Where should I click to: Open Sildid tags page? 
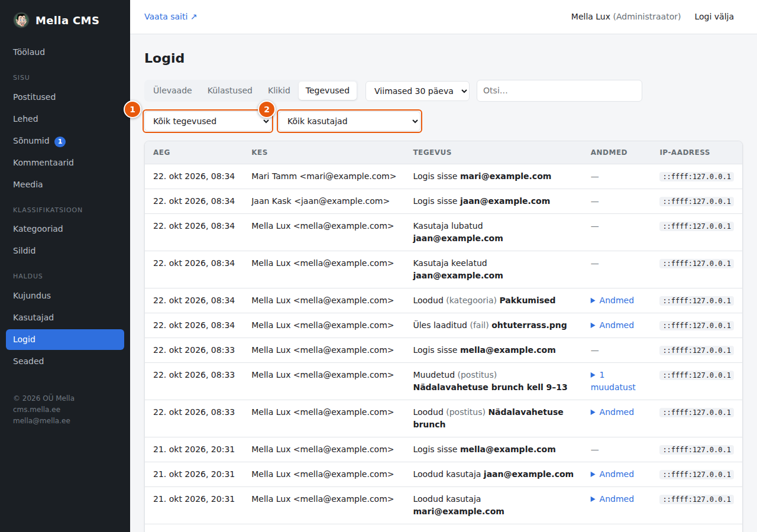[65, 251]
